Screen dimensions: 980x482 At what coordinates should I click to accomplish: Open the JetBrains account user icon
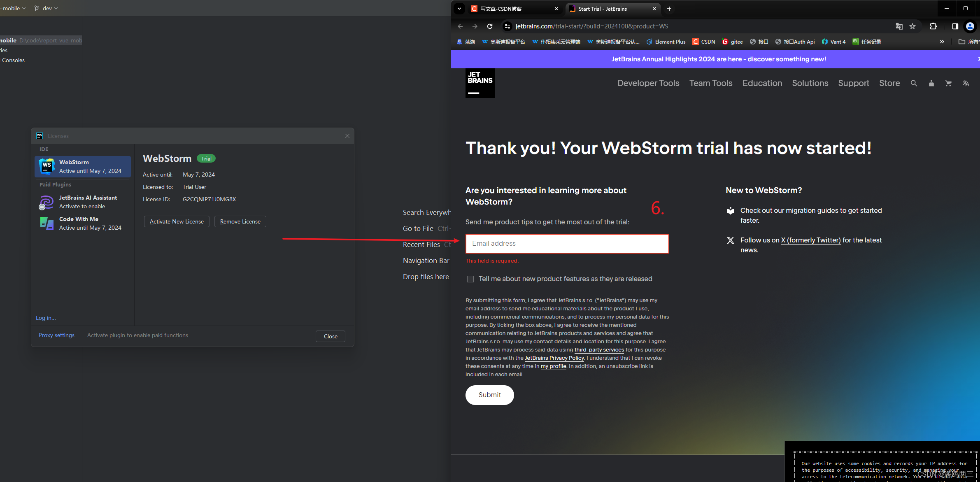point(931,83)
